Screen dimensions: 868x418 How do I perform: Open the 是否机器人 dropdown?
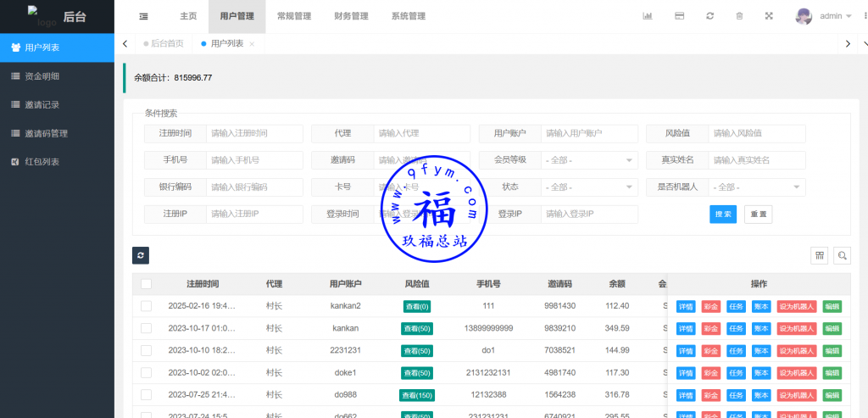(757, 187)
